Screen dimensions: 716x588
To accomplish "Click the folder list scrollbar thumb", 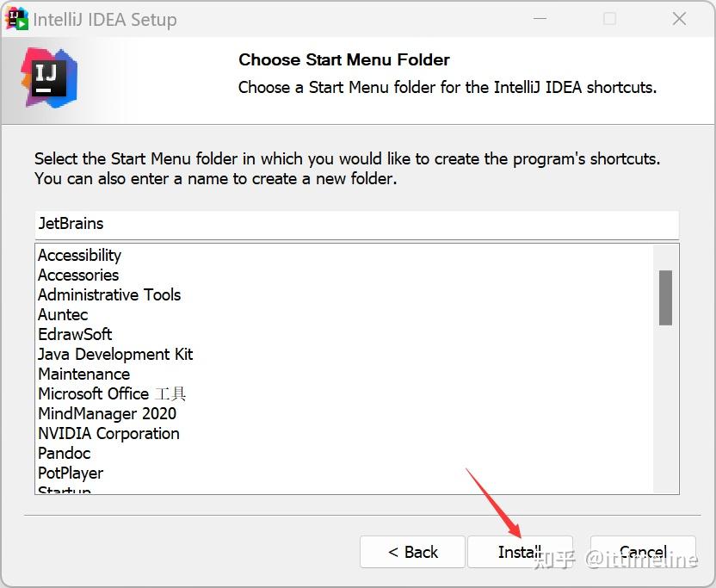I will click(x=665, y=297).
